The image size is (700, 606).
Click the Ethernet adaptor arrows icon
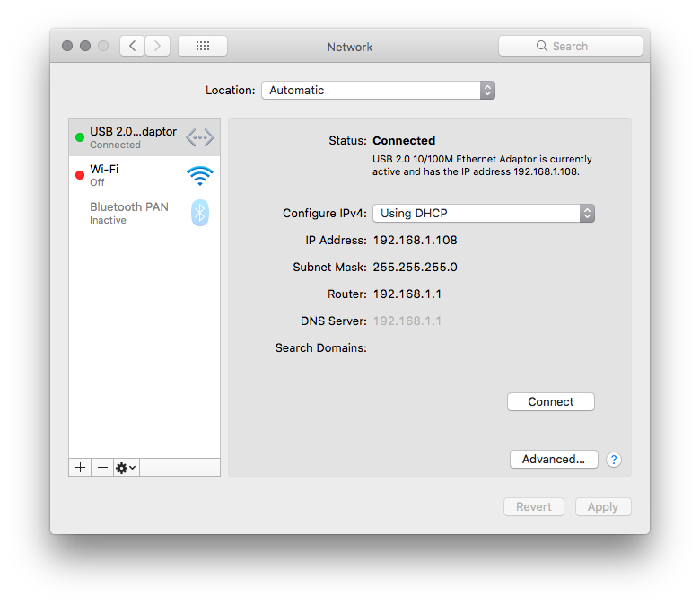[200, 137]
